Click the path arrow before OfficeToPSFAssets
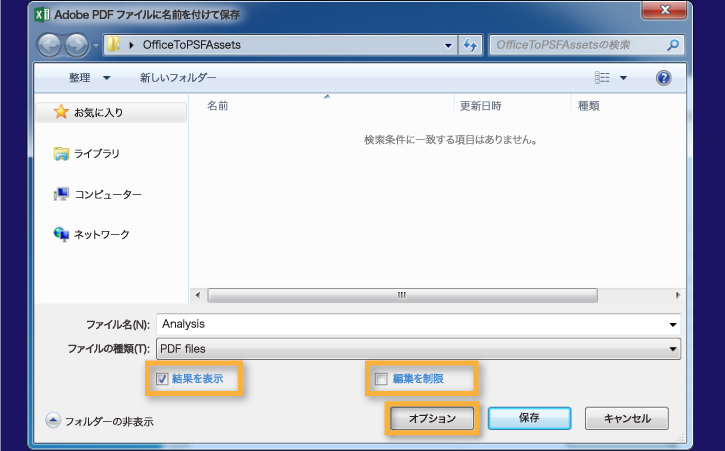Viewport: 725px width, 451px height. pos(131,45)
